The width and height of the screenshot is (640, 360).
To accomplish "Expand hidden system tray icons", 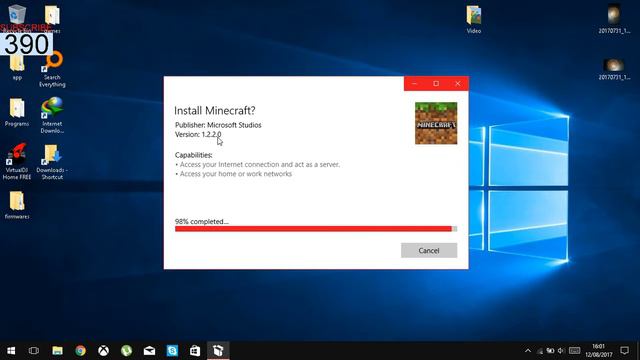I will [528, 351].
